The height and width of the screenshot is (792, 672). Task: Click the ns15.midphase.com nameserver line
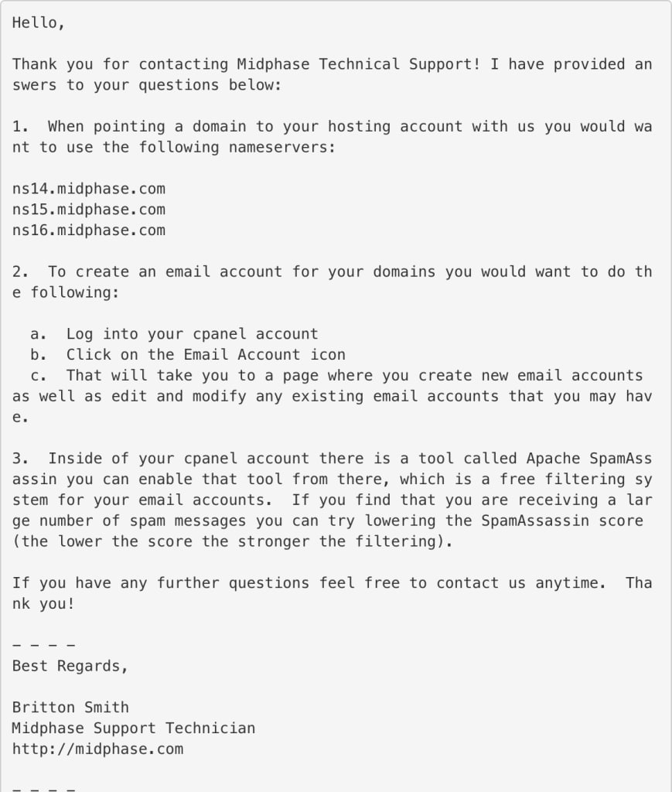(88, 210)
